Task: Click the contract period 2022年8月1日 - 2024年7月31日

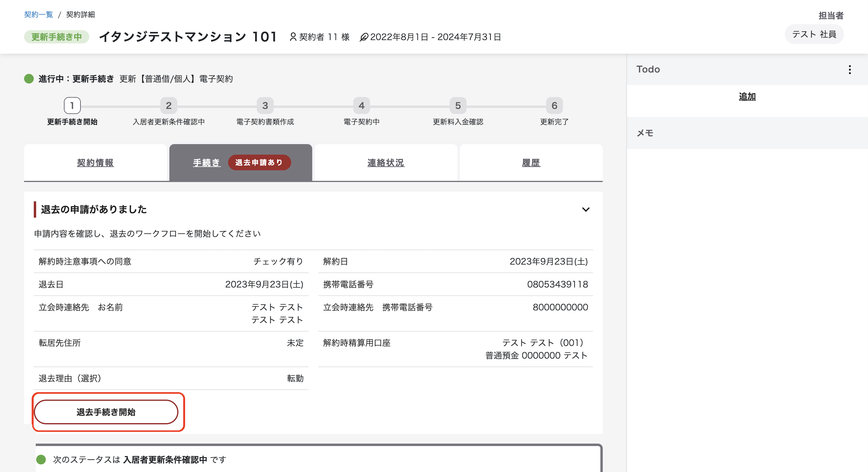Action: pos(435,37)
